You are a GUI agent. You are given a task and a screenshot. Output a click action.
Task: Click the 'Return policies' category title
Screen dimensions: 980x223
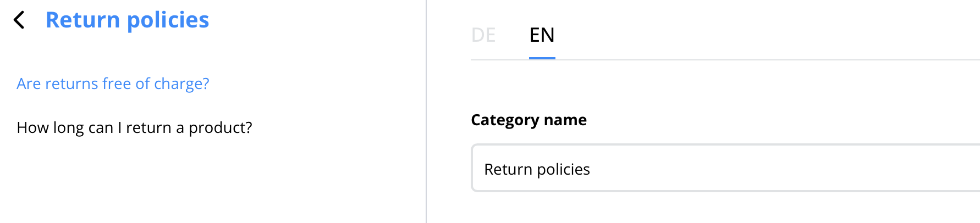coord(127,20)
